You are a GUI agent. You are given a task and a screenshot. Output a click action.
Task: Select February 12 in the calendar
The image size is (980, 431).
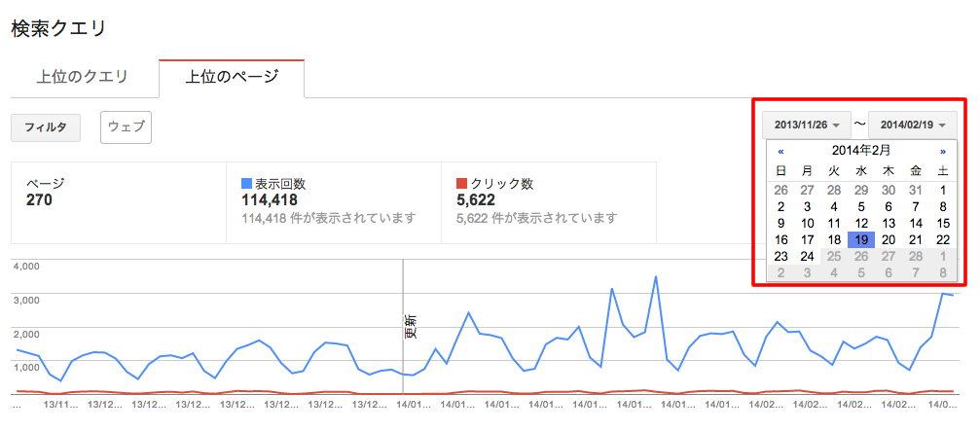coord(861,223)
